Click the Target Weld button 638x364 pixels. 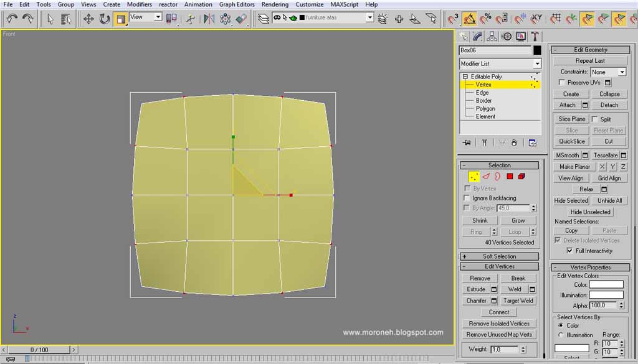[x=518, y=301]
